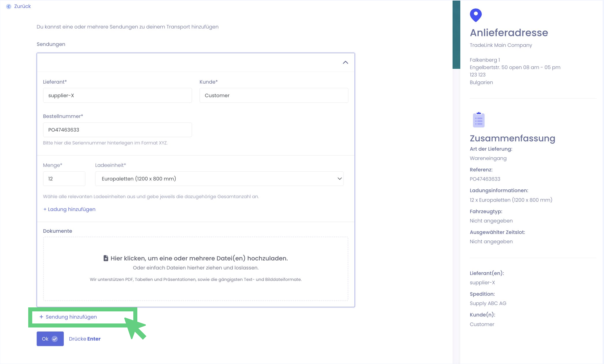Click the plus icon before Sendung hinzufügen
Viewport: 604px width, 364px height.
(x=41, y=317)
